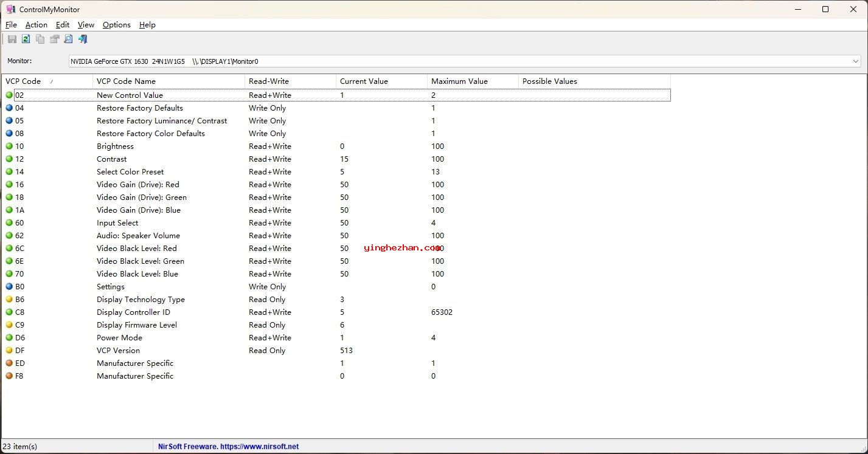Open the Options menu
The height and width of the screenshot is (454, 868).
pyautogui.click(x=117, y=25)
